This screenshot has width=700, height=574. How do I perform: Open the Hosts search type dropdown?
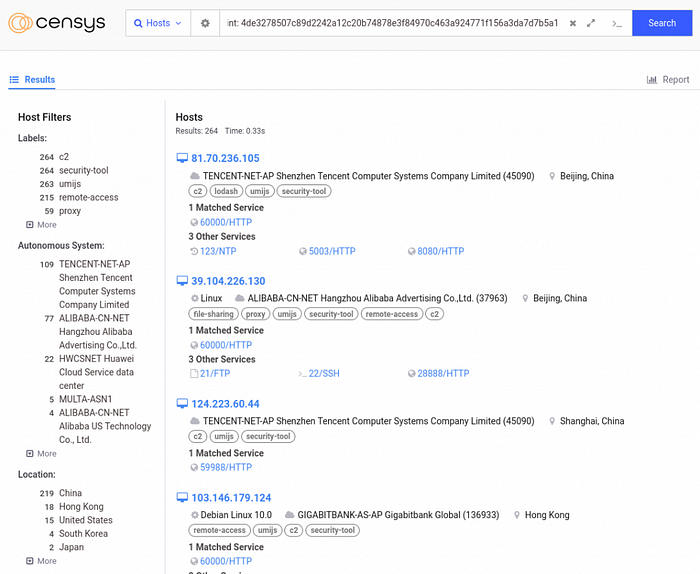click(158, 23)
